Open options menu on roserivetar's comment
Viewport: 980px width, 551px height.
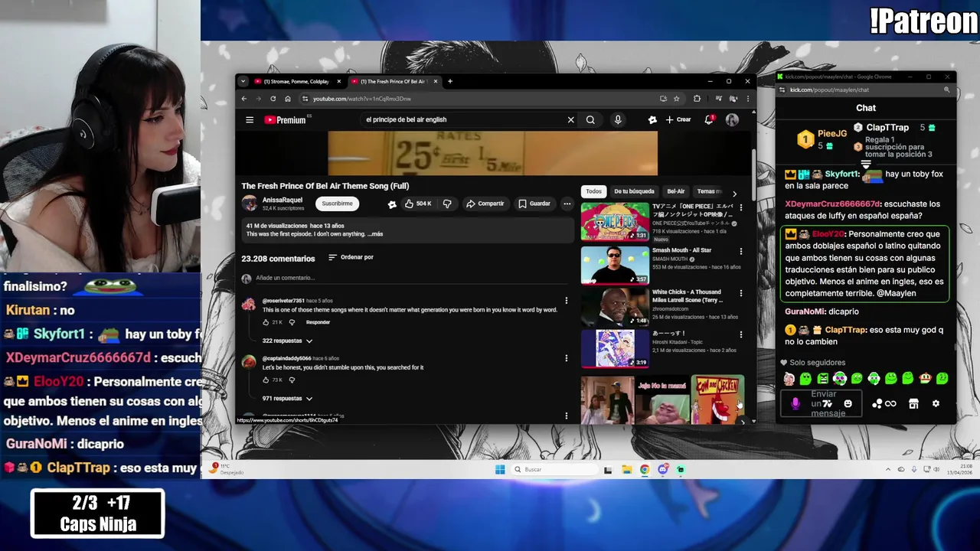567,301
